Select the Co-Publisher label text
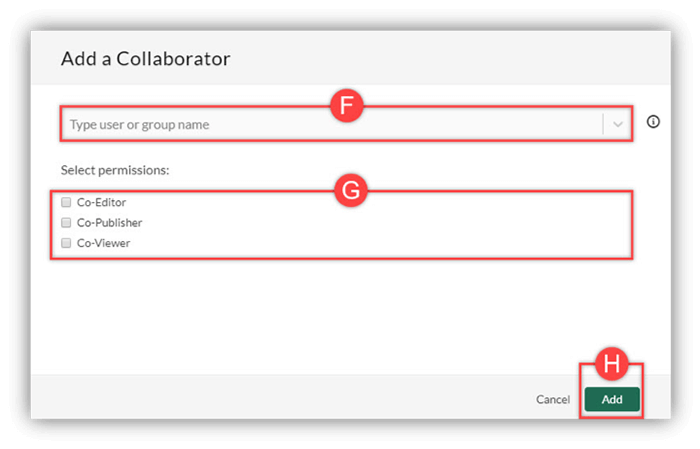700x449 pixels. [109, 222]
